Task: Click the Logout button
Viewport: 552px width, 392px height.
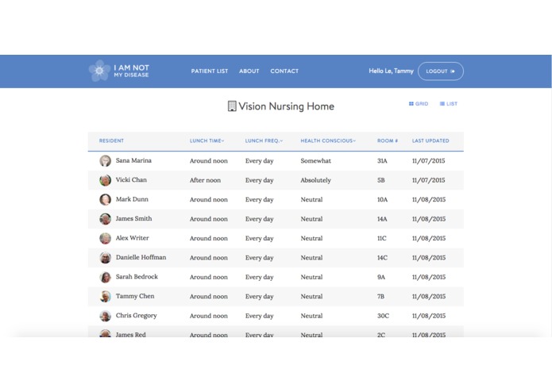Action: tap(440, 71)
